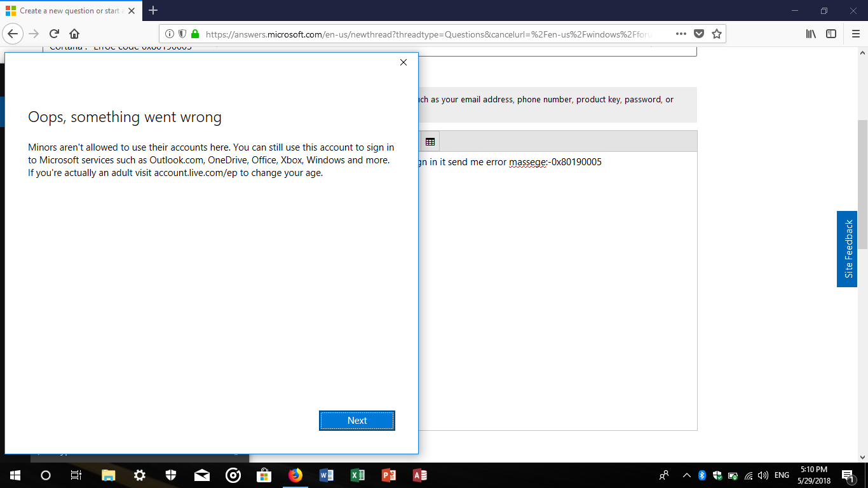The height and width of the screenshot is (488, 868).
Task: Click the page vertical scrollbar
Action: tap(862, 184)
